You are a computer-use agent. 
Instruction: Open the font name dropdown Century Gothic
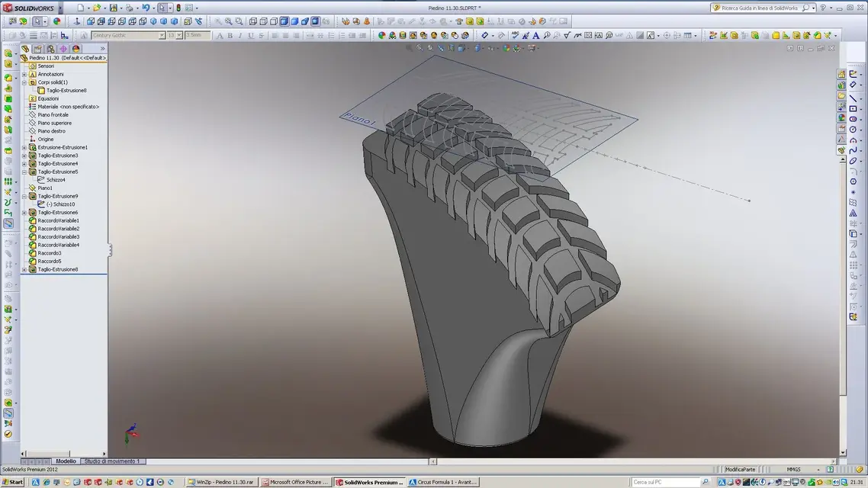[162, 35]
